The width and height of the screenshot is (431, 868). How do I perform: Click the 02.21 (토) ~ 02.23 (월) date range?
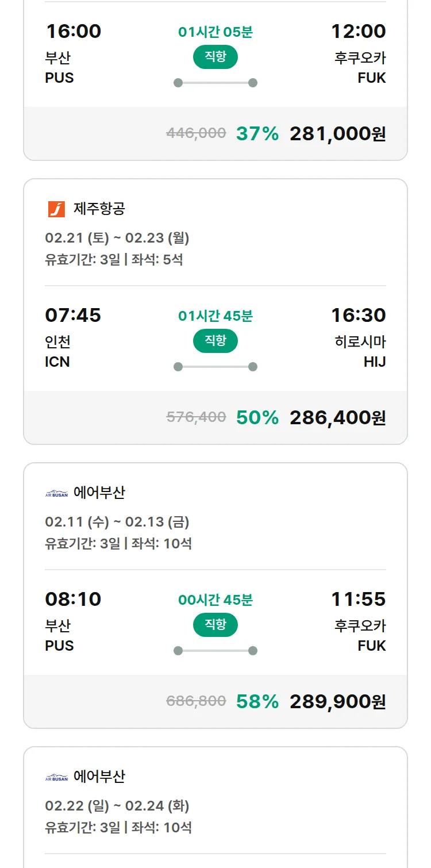[x=117, y=238]
